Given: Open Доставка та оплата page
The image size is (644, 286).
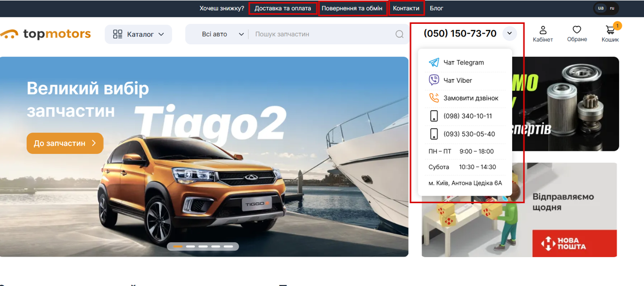Looking at the screenshot, I should point(283,8).
